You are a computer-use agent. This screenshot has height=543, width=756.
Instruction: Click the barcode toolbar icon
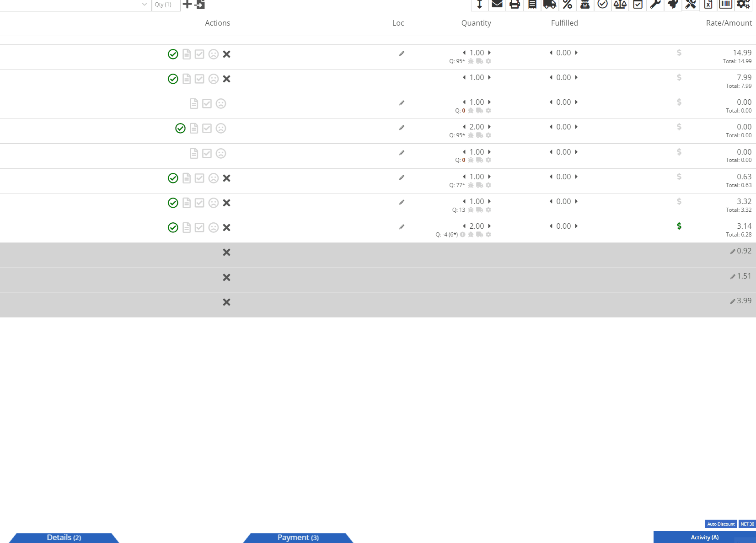726,4
